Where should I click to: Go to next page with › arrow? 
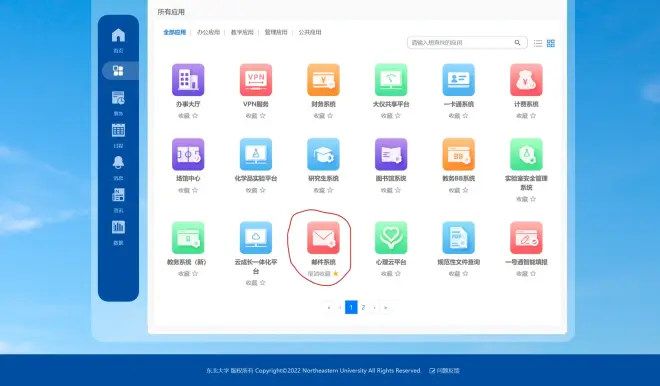pyautogui.click(x=374, y=308)
